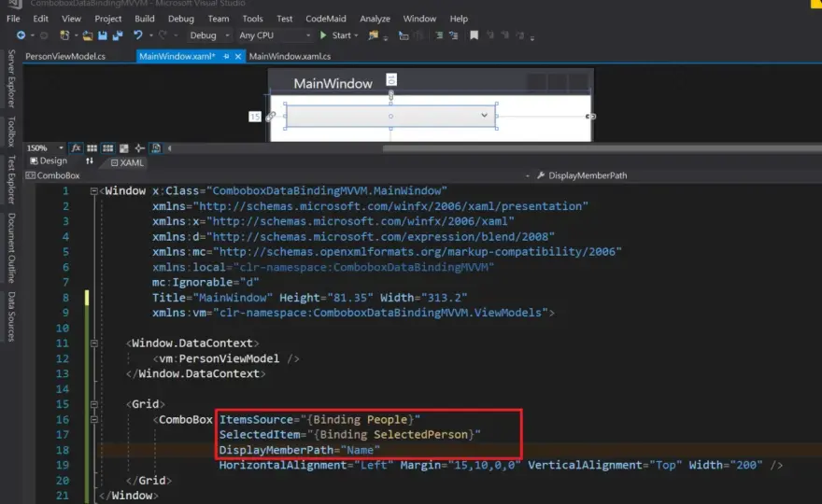The width and height of the screenshot is (822, 504).
Task: Click the Navigate Backward arrow in toolbar
Action: [21, 35]
